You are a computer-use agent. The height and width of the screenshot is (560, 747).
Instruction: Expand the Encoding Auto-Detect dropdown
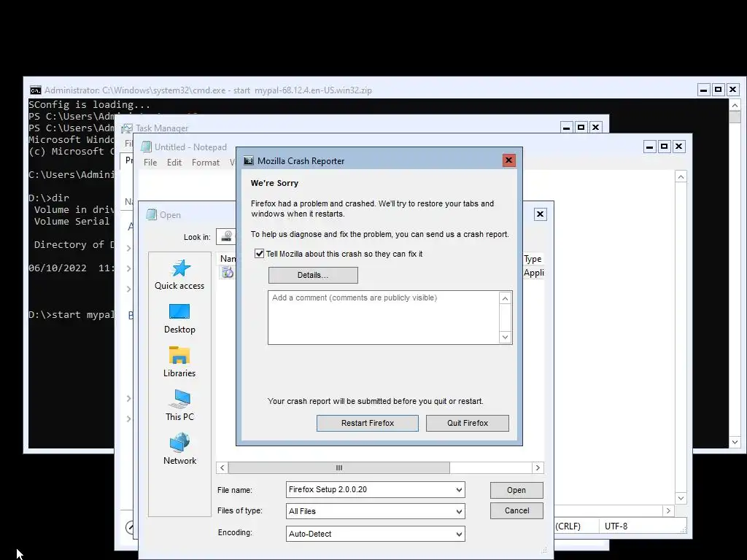pos(459,534)
